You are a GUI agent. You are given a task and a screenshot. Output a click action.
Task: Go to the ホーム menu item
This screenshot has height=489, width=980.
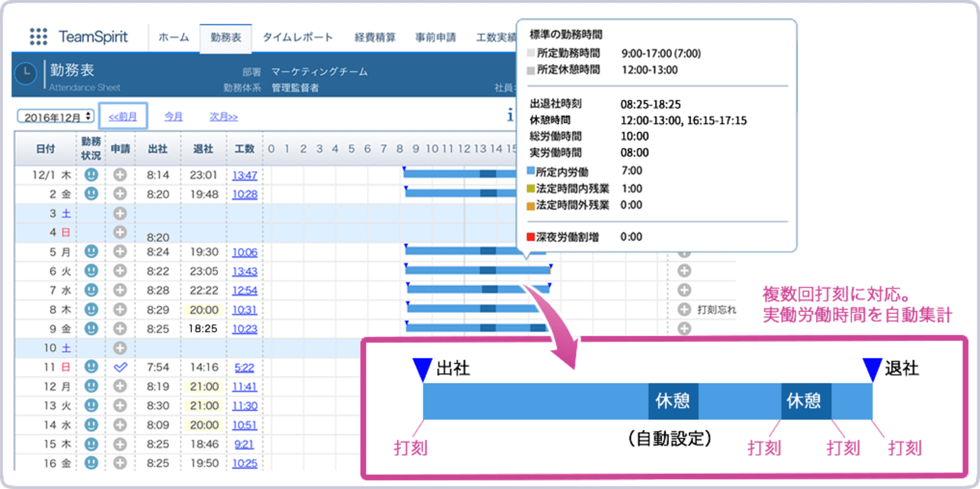[174, 37]
